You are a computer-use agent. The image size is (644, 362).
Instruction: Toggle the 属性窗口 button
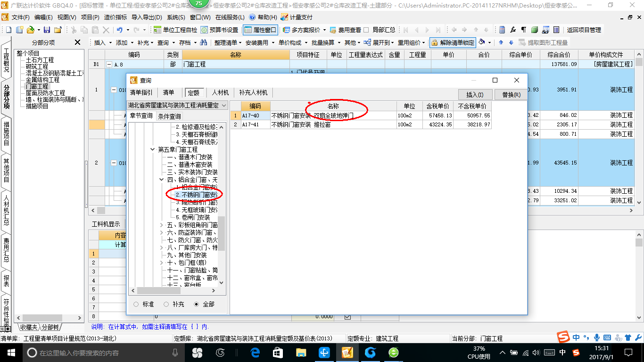click(260, 30)
